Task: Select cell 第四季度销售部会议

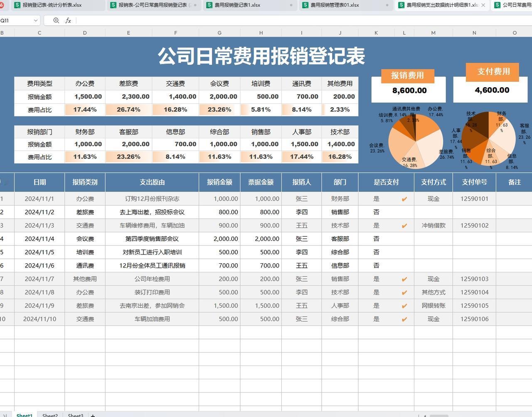Action: (152, 239)
